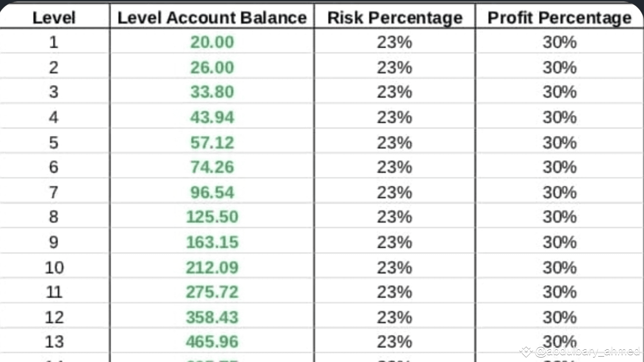
Task: Click the 465.96 balance value
Action: [x=212, y=342]
